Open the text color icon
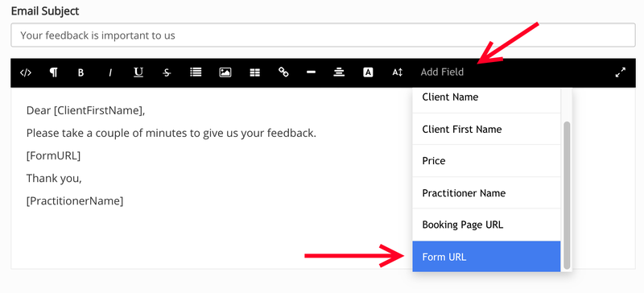The width and height of the screenshot is (644, 293). pyautogui.click(x=368, y=72)
